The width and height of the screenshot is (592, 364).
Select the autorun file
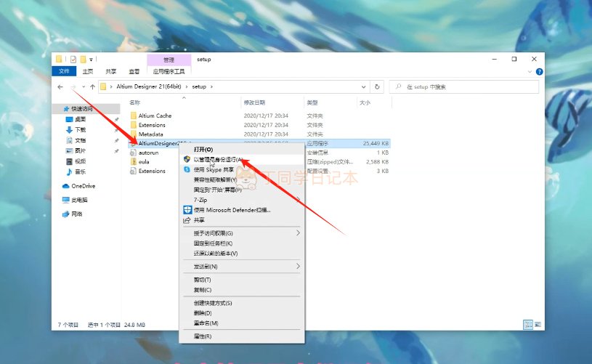pos(148,153)
